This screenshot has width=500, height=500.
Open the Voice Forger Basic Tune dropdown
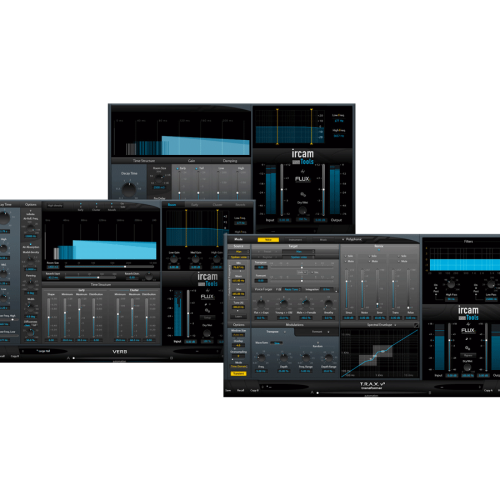292,289
